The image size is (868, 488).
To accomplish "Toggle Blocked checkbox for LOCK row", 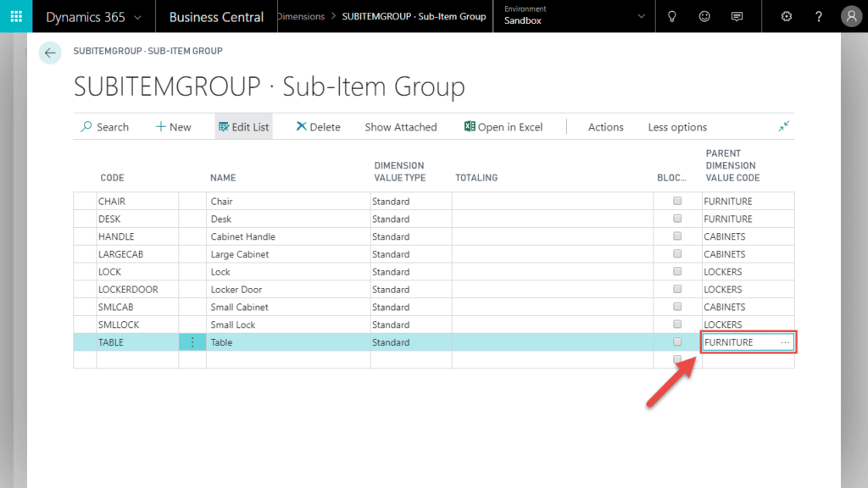I will [677, 272].
